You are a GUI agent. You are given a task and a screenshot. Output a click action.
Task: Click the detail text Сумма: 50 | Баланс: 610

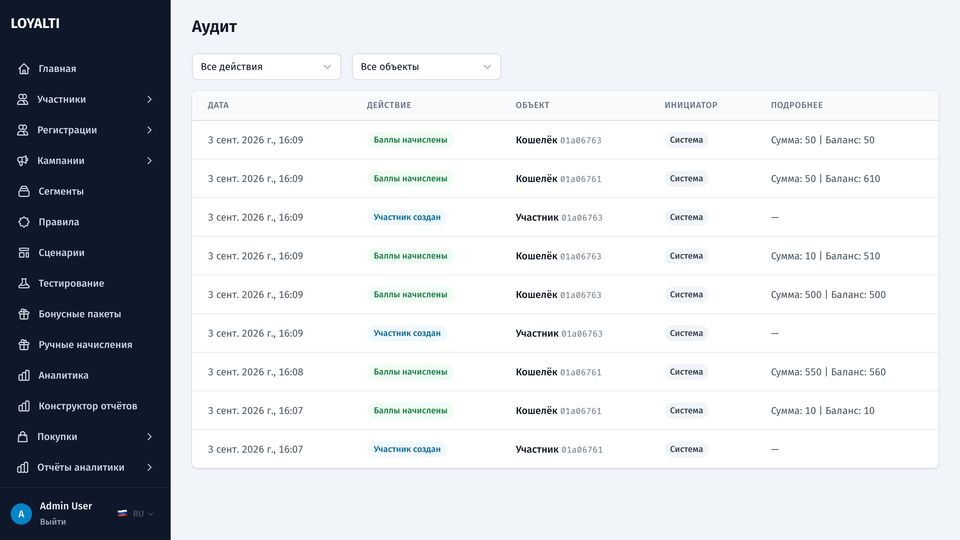click(x=825, y=178)
